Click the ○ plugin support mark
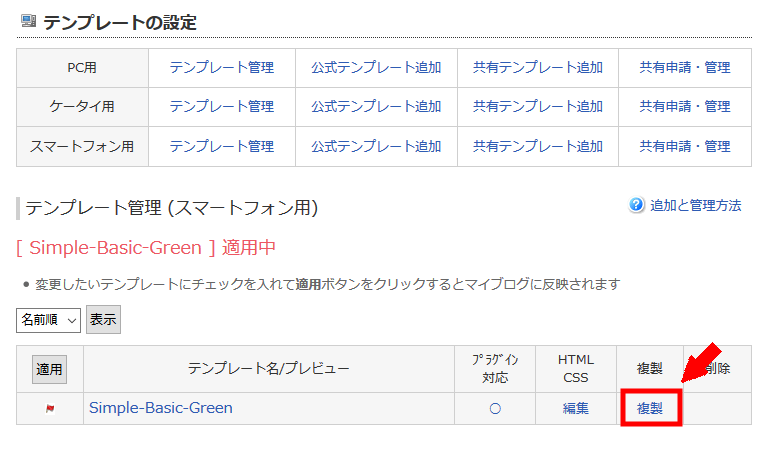The width and height of the screenshot is (777, 449). 495,408
